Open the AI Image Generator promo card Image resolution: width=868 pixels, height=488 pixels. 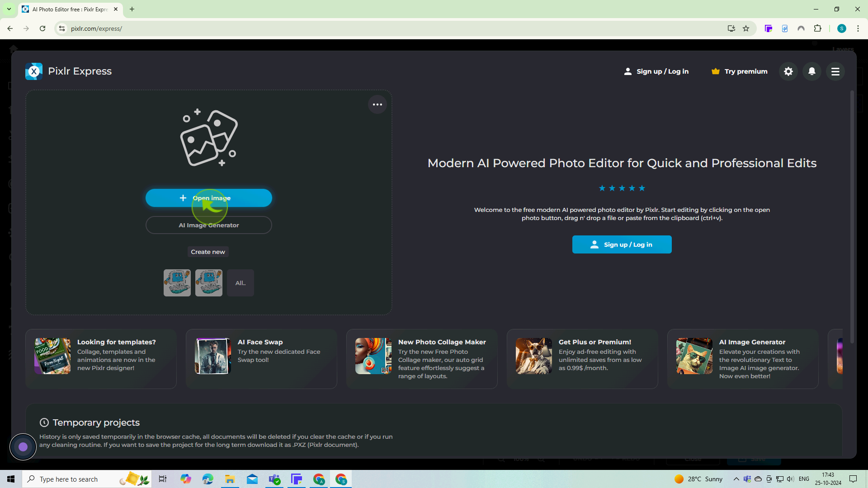pos(743,359)
